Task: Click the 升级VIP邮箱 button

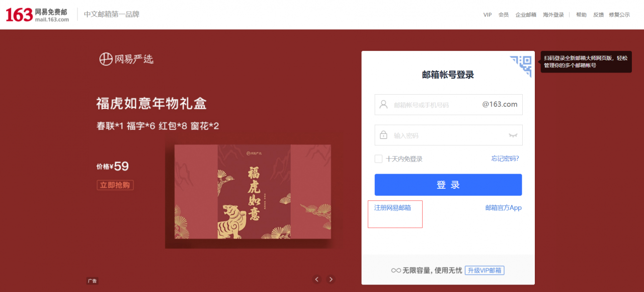Action: pos(485,270)
